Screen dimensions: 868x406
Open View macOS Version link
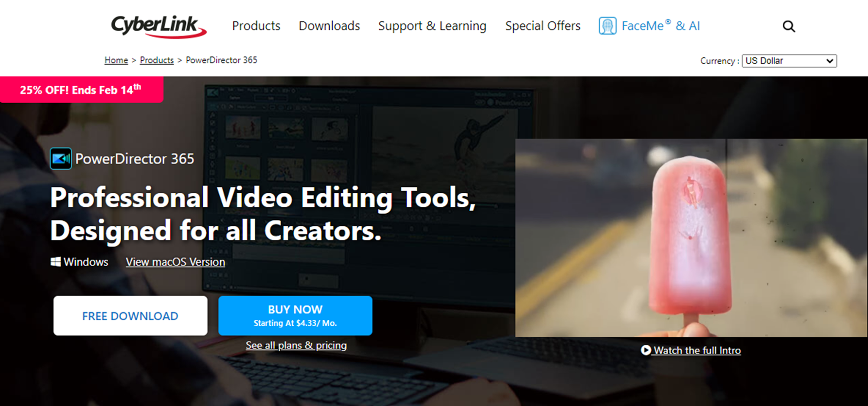176,262
